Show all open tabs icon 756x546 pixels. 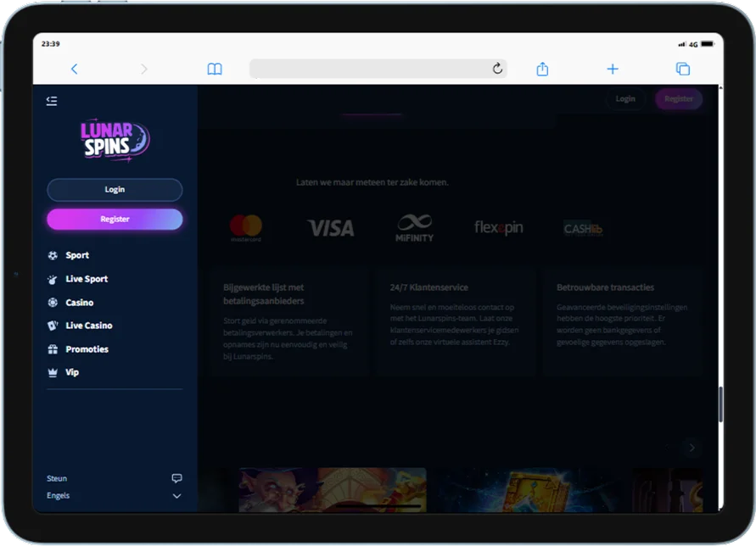click(x=683, y=69)
